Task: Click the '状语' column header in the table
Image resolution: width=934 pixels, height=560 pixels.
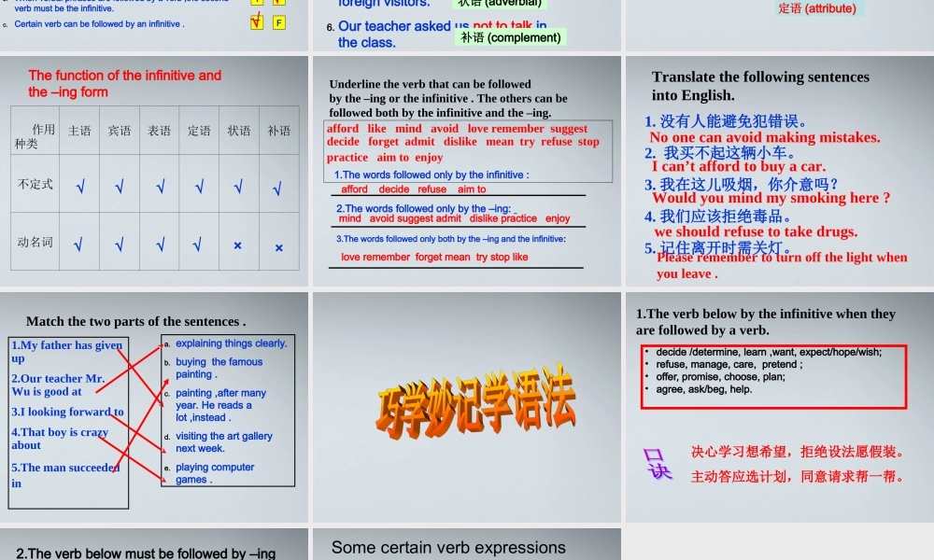Action: (x=239, y=131)
